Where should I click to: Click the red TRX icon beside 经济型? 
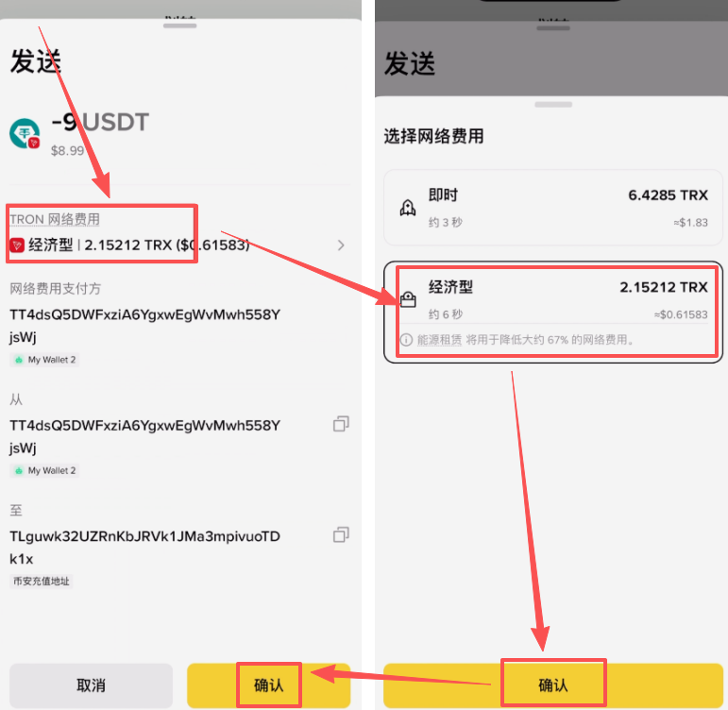(x=17, y=245)
